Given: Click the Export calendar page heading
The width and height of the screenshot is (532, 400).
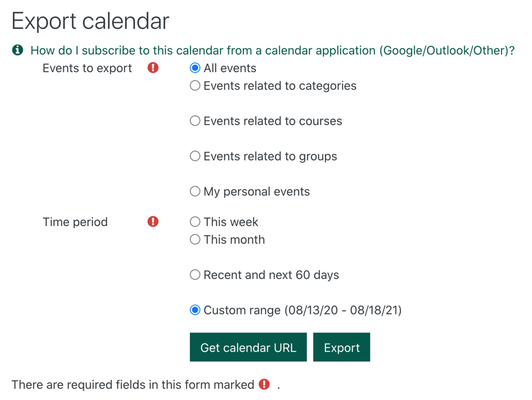Looking at the screenshot, I should point(90,21).
